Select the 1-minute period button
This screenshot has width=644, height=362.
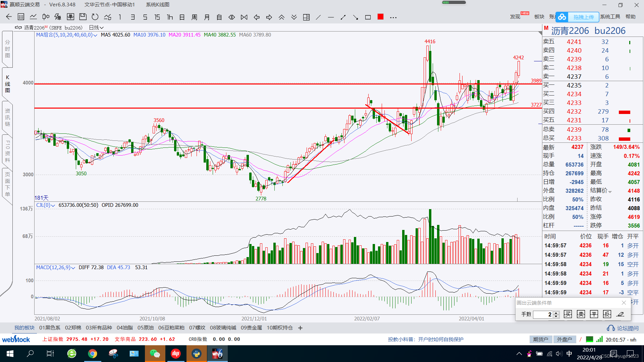tap(120, 17)
